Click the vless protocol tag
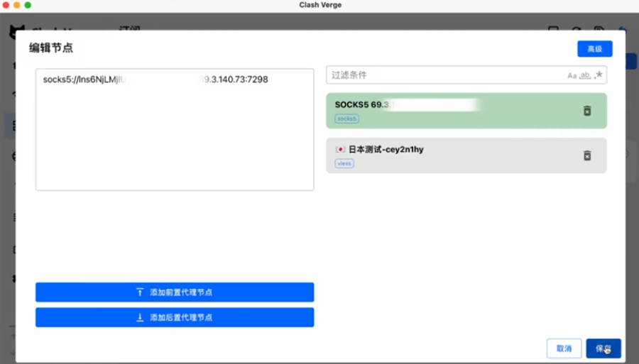The width and height of the screenshot is (639, 364). tap(344, 164)
